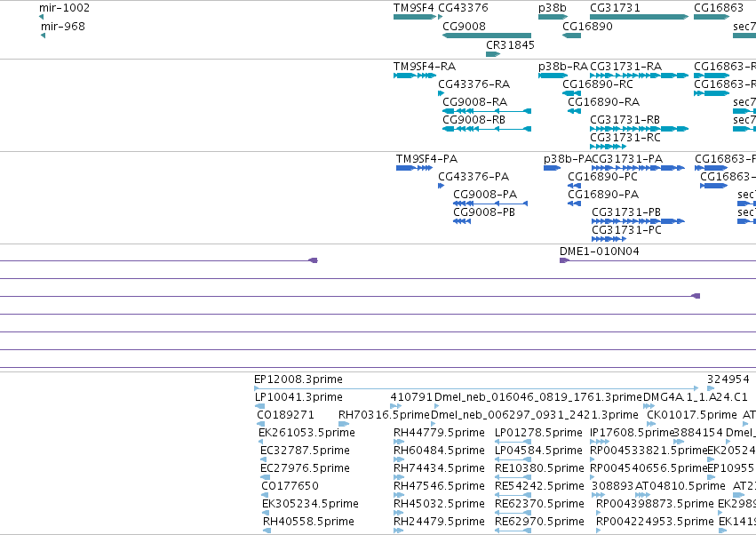Click the RH70316.5prime EST label
Viewport: 756px width, 535px height.
[384, 415]
